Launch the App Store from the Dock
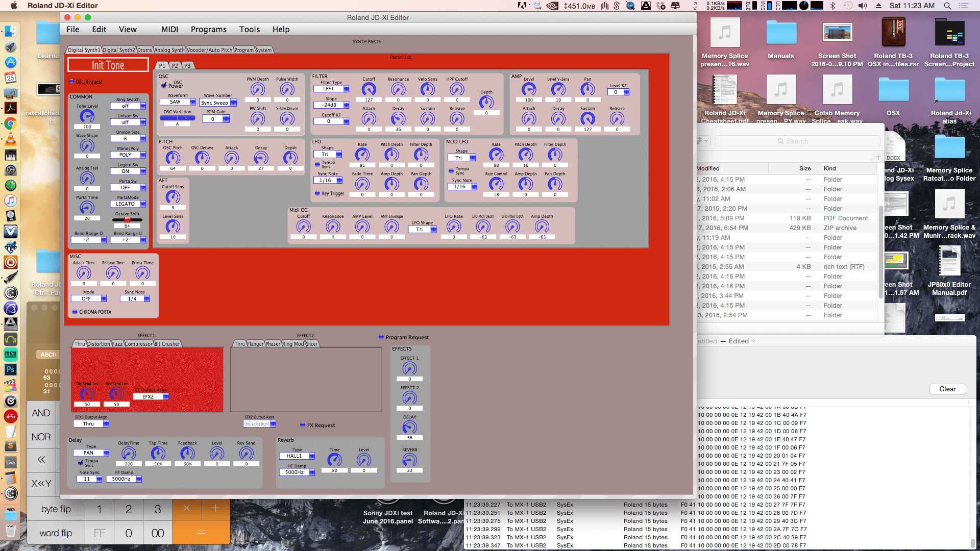 coord(11,62)
